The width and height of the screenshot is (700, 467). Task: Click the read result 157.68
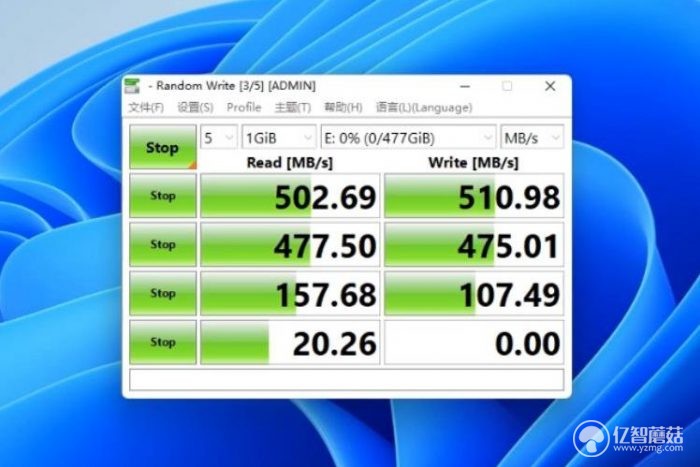pos(290,294)
